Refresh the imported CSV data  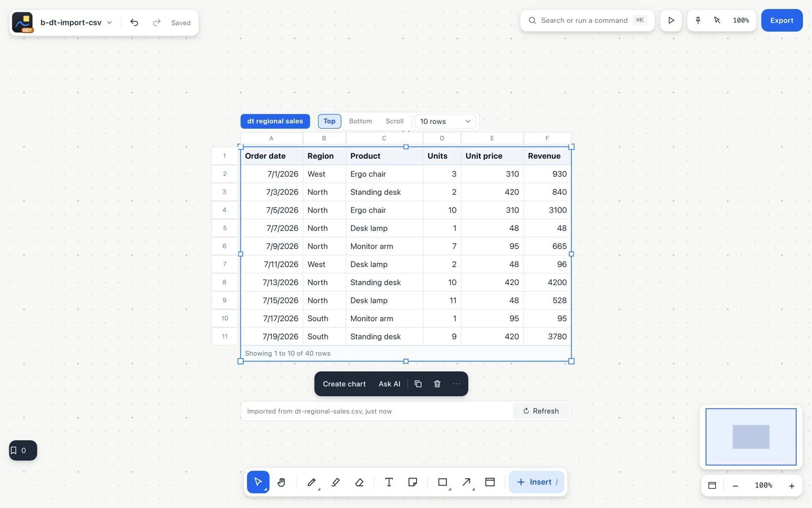point(541,411)
